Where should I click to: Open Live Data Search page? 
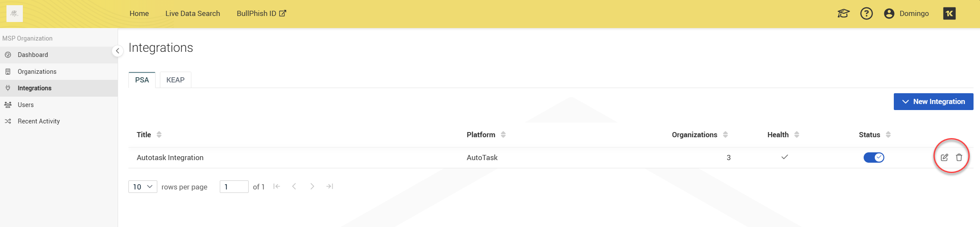pos(193,13)
